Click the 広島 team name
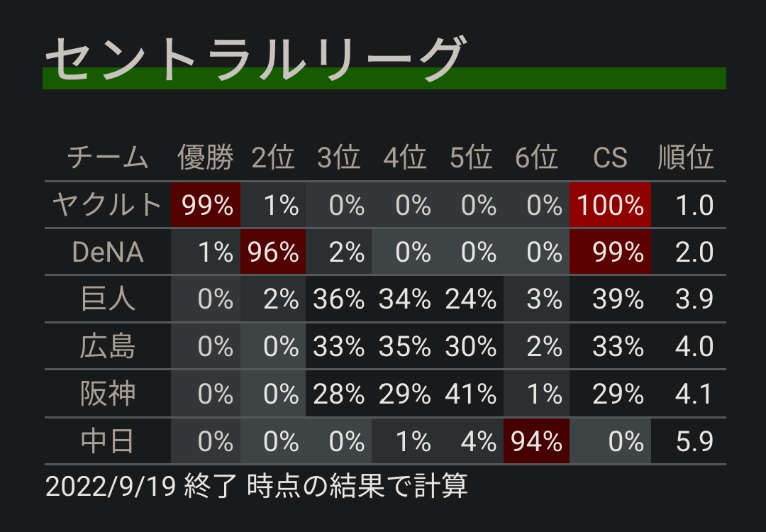The width and height of the screenshot is (766, 532). [x=108, y=346]
